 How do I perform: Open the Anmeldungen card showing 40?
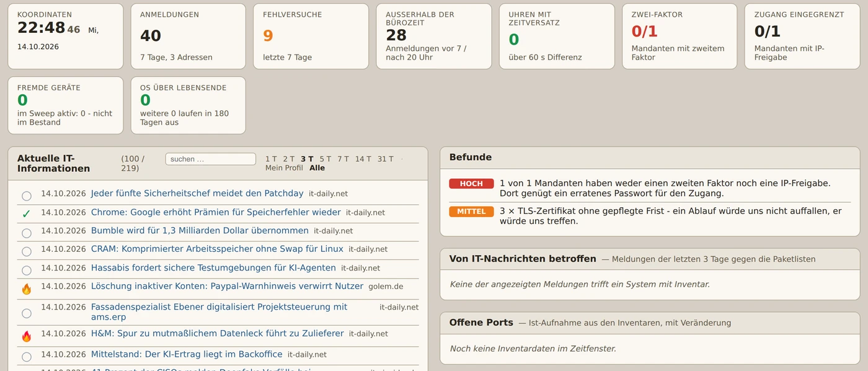tap(188, 36)
